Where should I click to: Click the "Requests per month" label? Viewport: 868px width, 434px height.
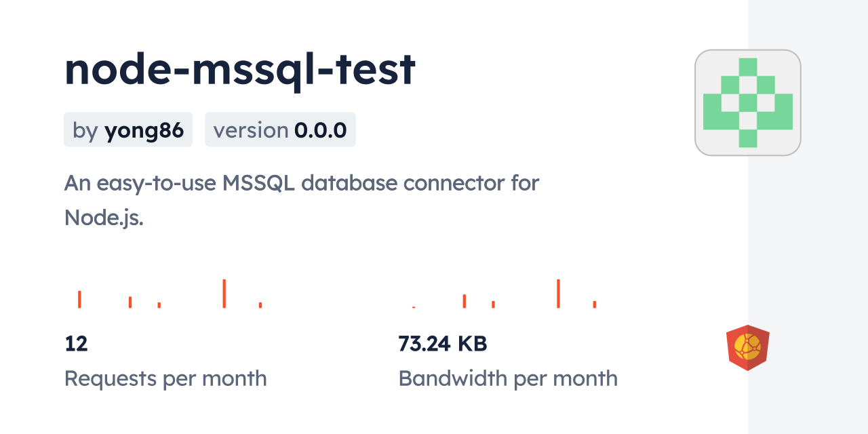click(x=165, y=378)
